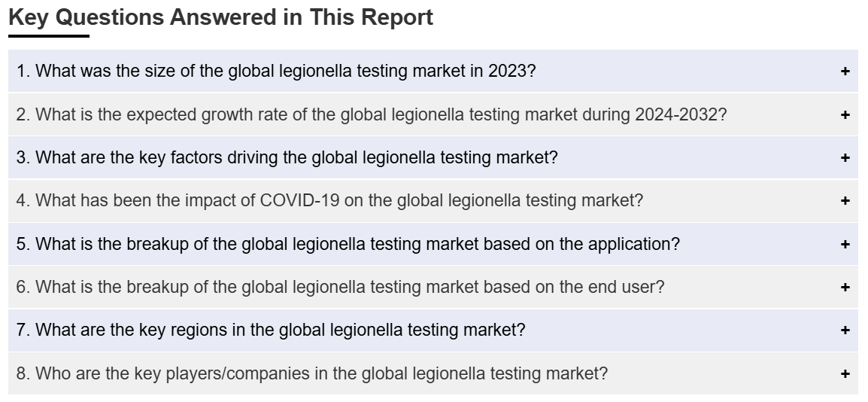Click the plus icon for the key players/companies question
Viewport: 868px width, 402px height.
click(845, 373)
